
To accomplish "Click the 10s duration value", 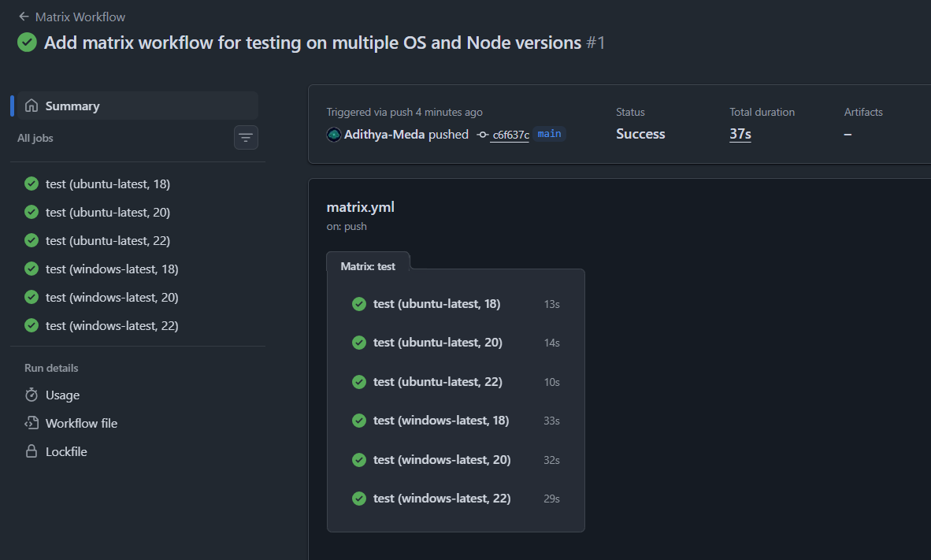I will [x=551, y=382].
